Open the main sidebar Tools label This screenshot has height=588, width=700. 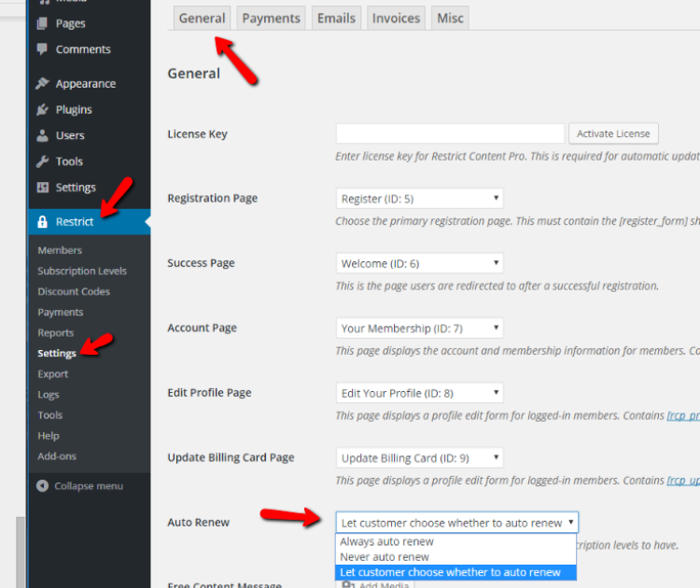(x=69, y=161)
